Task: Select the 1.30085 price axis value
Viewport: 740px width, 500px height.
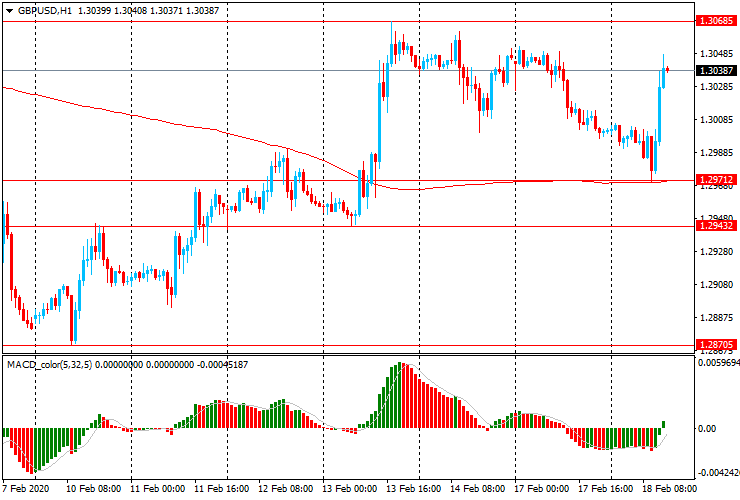Action: tap(717, 120)
